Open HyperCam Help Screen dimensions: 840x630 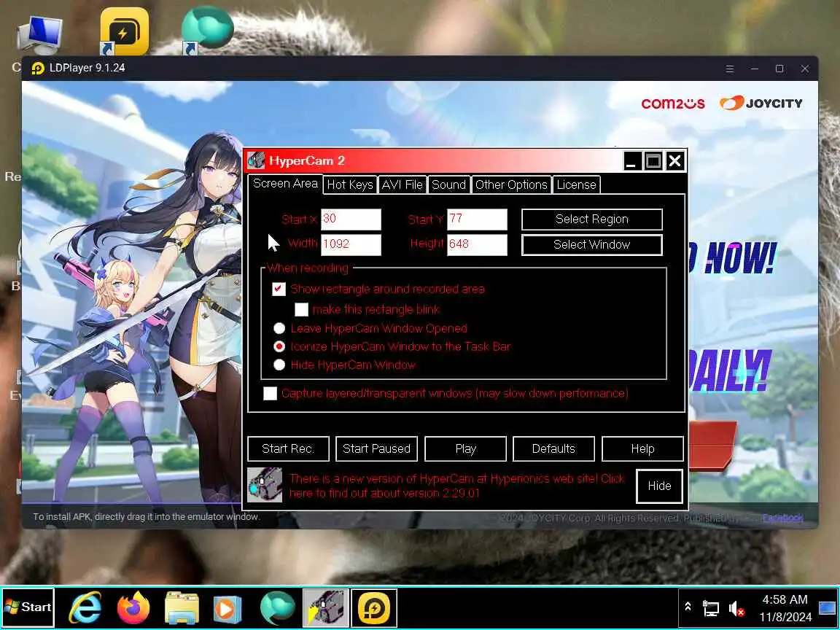[642, 449]
